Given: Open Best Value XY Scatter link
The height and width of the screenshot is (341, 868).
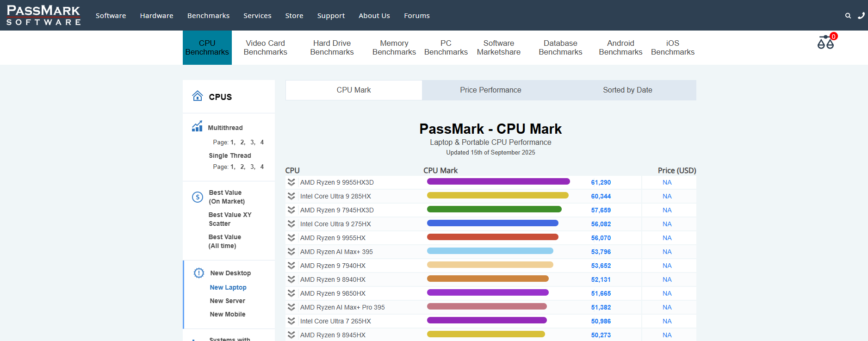Looking at the screenshot, I should point(230,219).
